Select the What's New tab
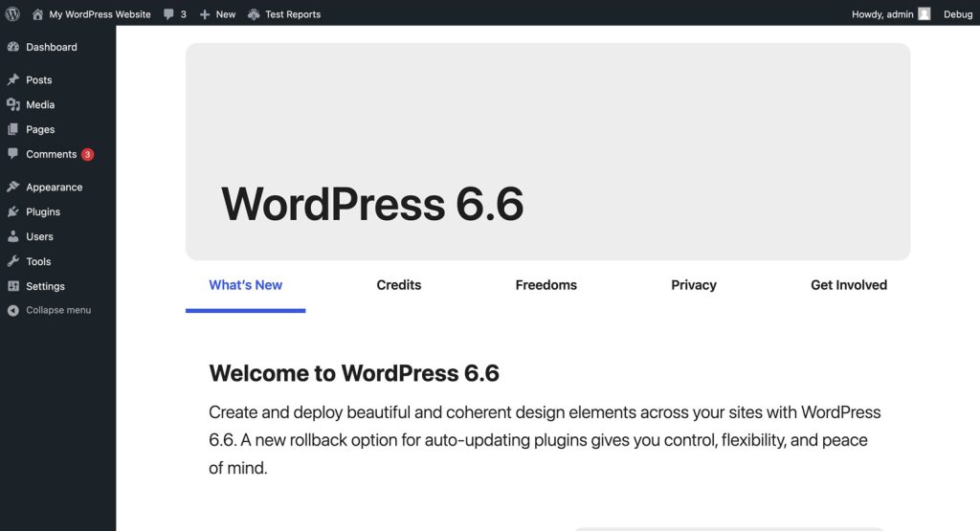Image resolution: width=980 pixels, height=531 pixels. tap(246, 285)
